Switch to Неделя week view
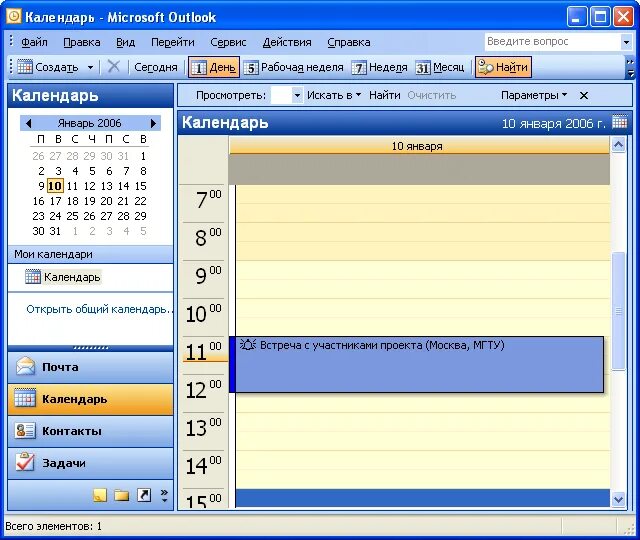Screen dimensions: 640x540 click(x=380, y=67)
